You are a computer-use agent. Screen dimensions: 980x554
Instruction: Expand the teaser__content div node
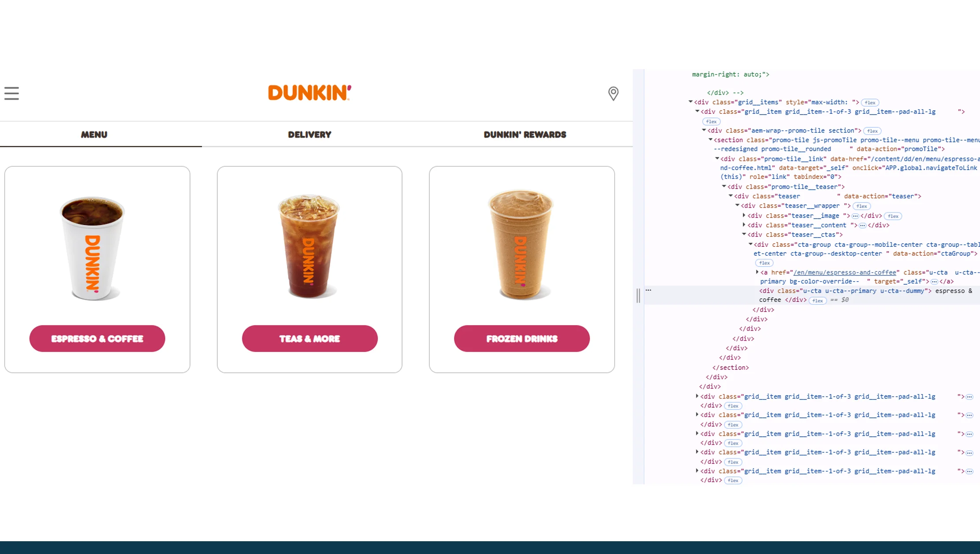pyautogui.click(x=744, y=225)
